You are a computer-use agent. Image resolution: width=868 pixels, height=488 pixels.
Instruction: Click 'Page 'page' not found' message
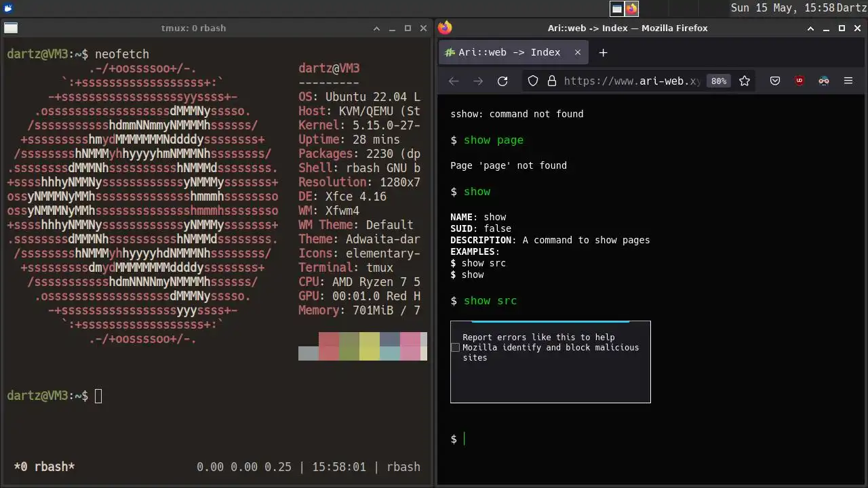509,165
